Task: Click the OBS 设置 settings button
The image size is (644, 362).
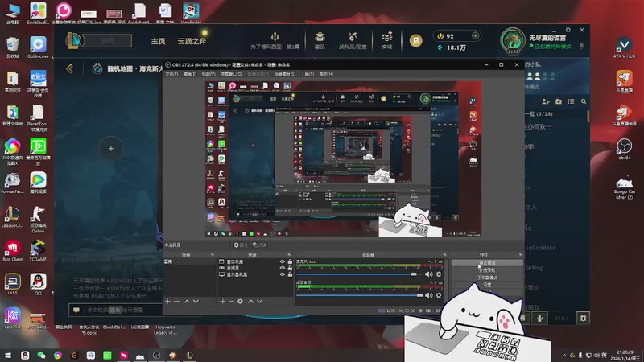Action: pos(487,285)
